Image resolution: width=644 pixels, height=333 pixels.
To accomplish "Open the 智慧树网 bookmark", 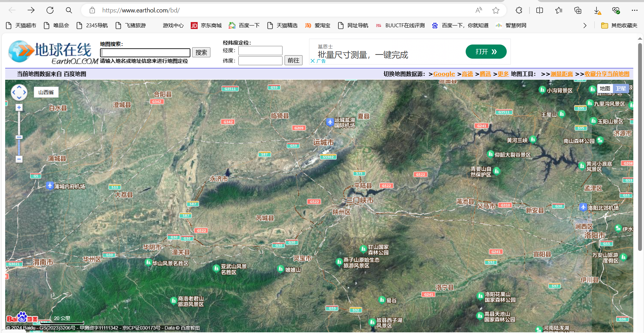I will coord(511,26).
